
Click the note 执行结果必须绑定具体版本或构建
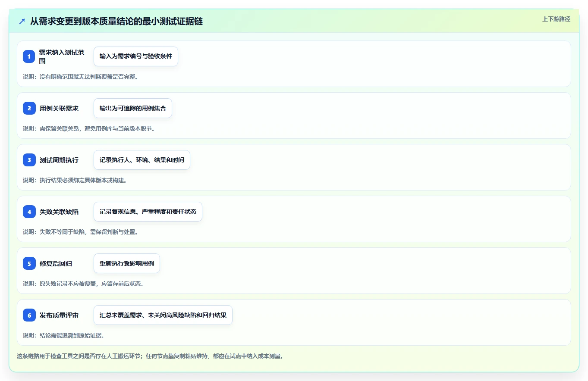click(75, 180)
